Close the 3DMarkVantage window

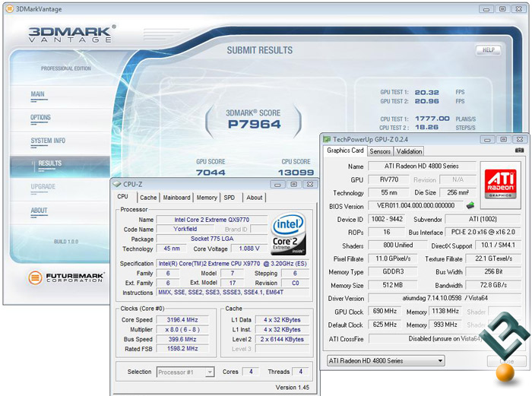tap(519, 9)
